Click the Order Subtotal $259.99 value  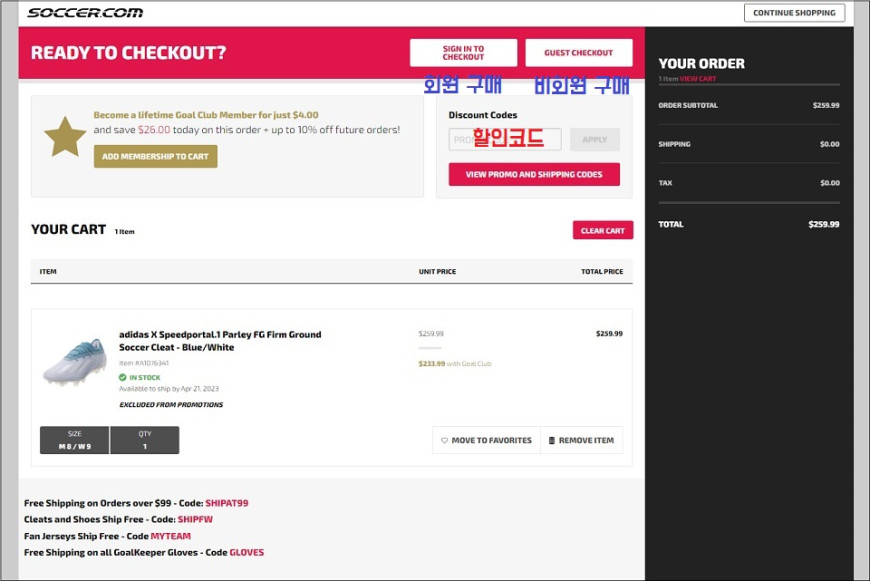826,105
